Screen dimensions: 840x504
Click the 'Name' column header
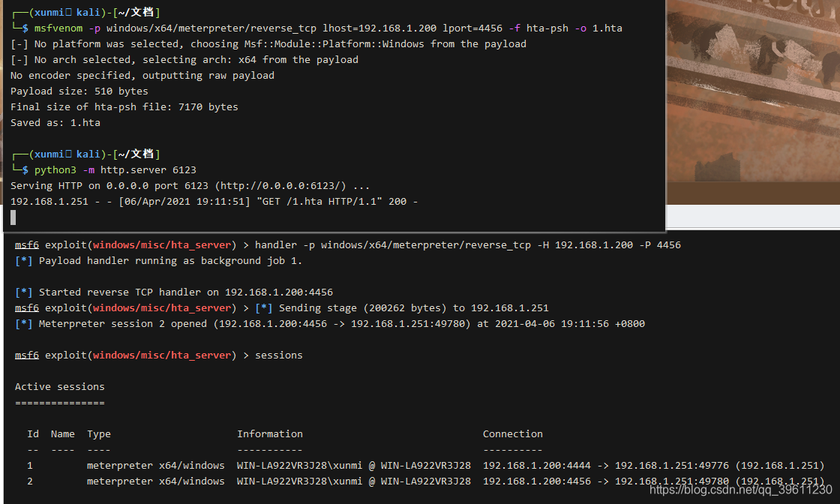[x=63, y=434]
